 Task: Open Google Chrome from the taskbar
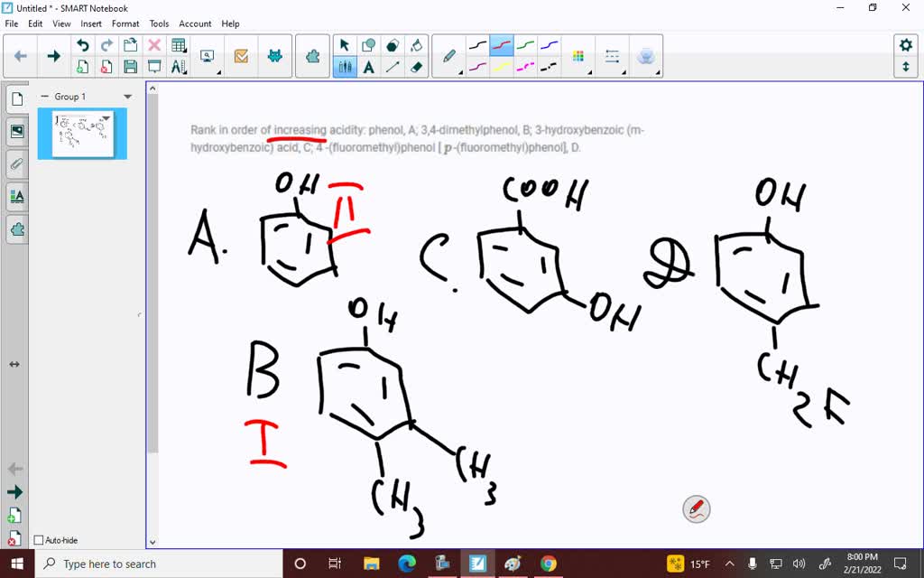[549, 564]
